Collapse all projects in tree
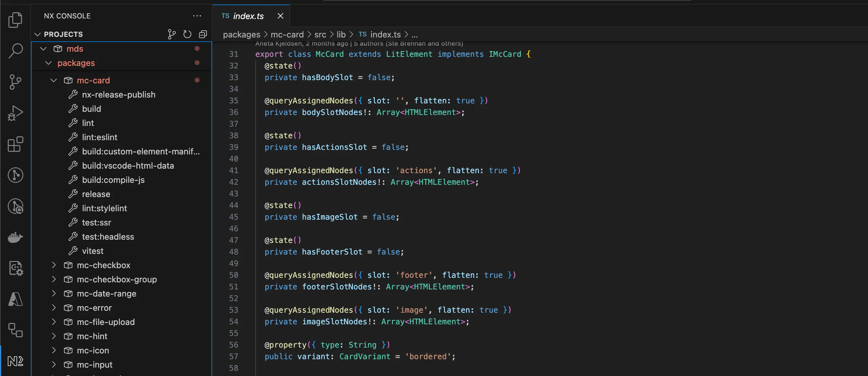 203,34
